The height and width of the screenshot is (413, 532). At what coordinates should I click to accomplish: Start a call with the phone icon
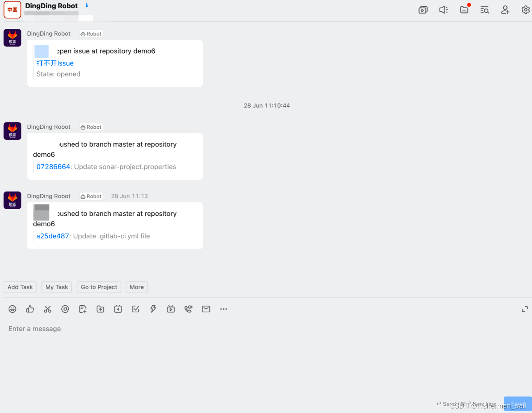(188, 309)
